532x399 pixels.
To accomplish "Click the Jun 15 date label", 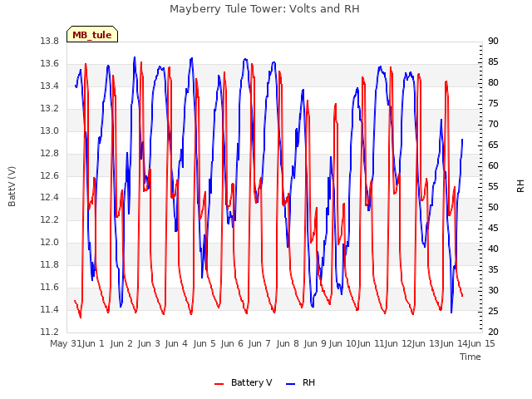I will (481, 343).
